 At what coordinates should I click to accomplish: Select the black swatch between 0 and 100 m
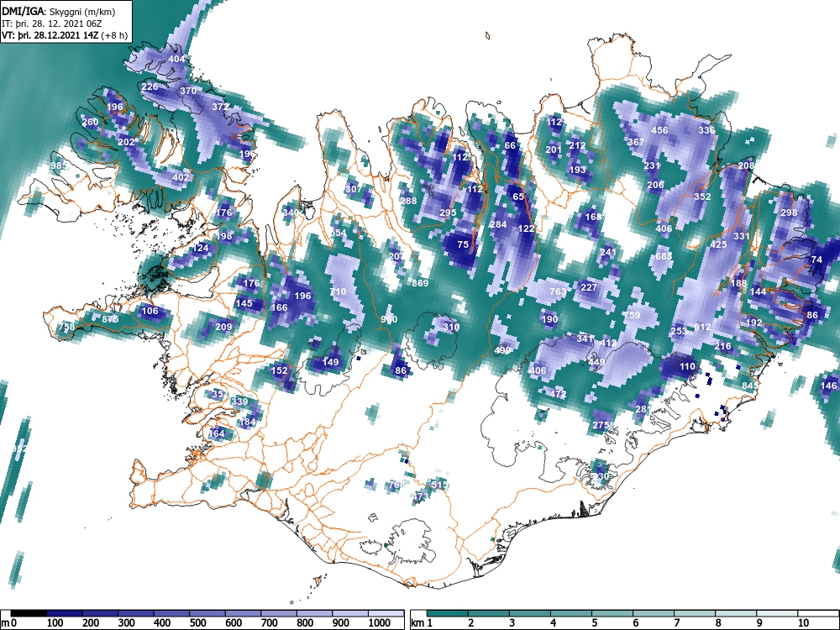pyautogui.click(x=29, y=613)
